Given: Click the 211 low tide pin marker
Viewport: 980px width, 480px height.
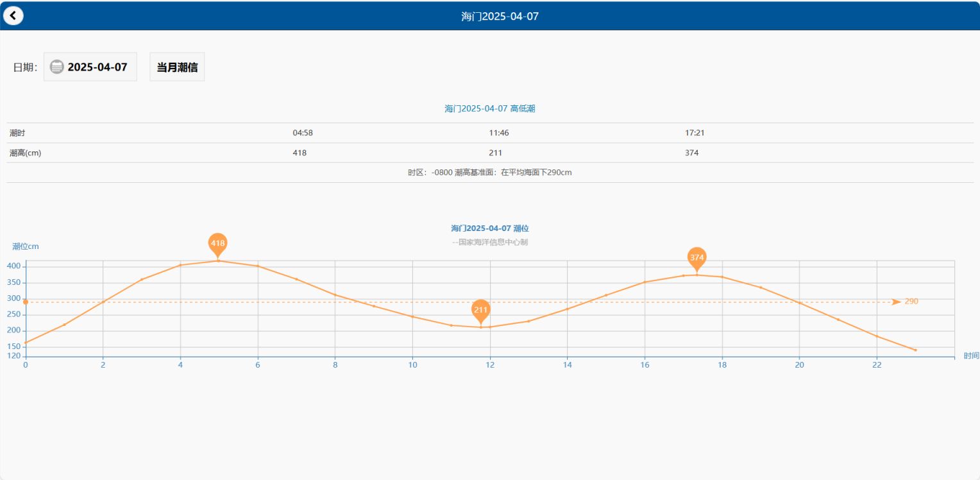Looking at the screenshot, I should click(x=480, y=310).
